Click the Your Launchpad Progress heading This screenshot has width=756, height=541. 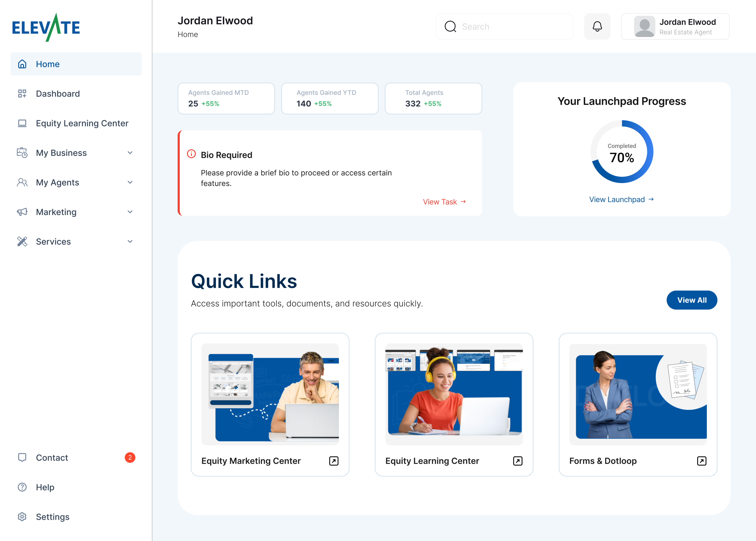(x=622, y=101)
